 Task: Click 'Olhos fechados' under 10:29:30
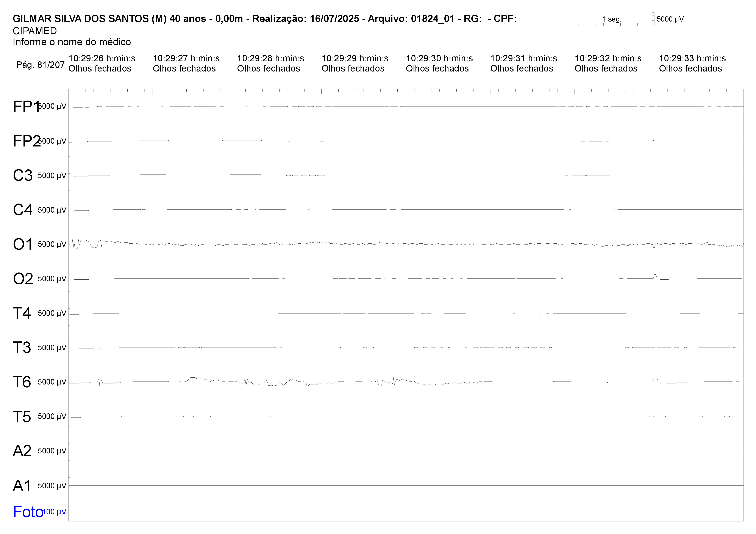pyautogui.click(x=437, y=69)
